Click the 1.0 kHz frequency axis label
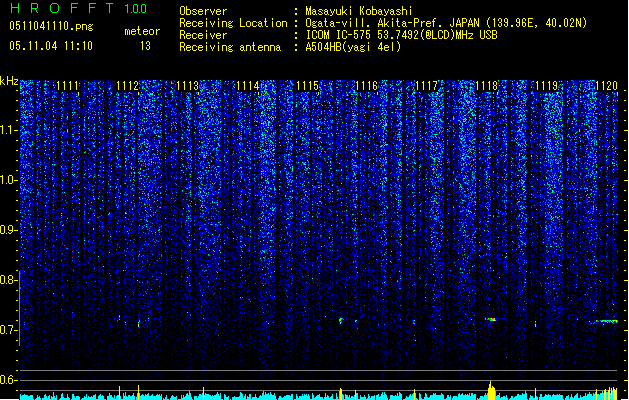The height and width of the screenshot is (400, 629). [x=8, y=180]
